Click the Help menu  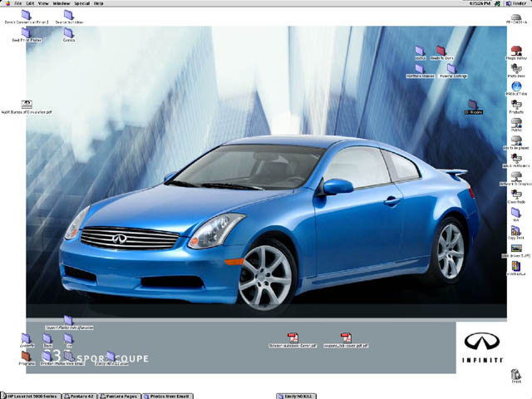click(99, 3)
